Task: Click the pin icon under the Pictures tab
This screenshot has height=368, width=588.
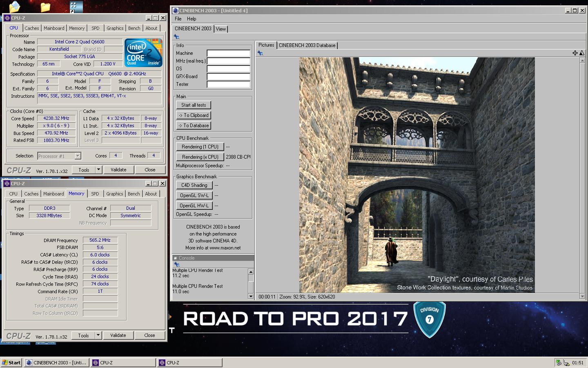Action: pyautogui.click(x=260, y=53)
